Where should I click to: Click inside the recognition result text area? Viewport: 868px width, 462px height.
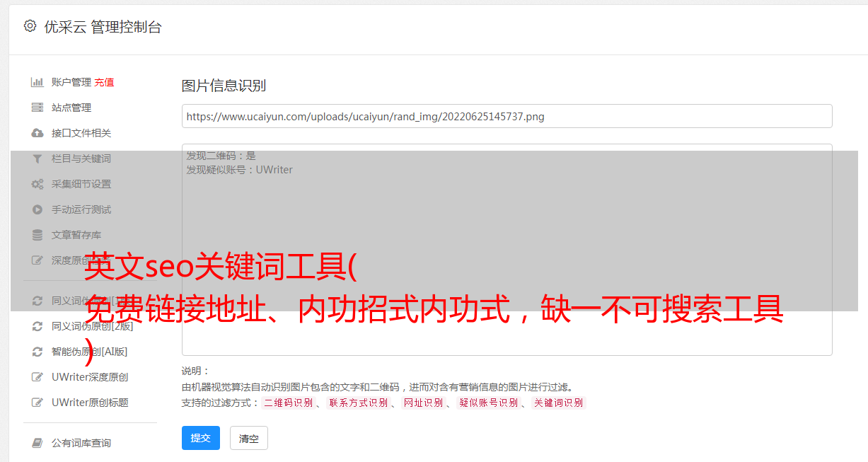(507, 250)
